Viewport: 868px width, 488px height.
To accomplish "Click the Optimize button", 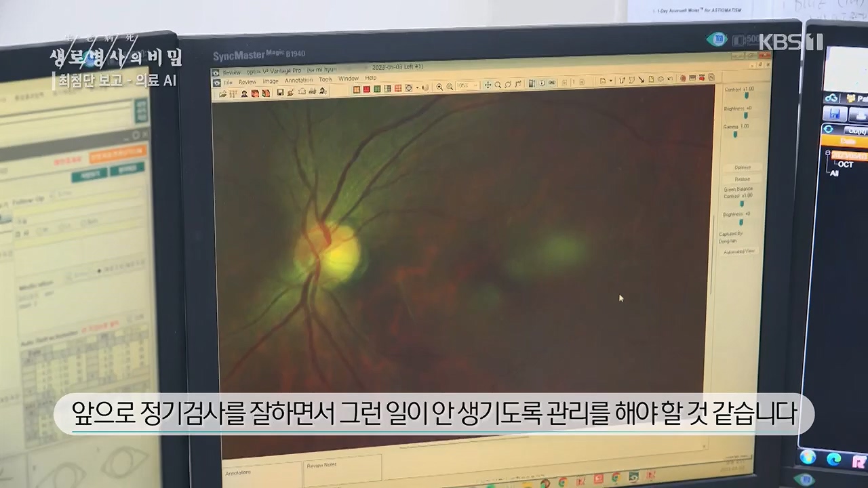I will coord(743,167).
